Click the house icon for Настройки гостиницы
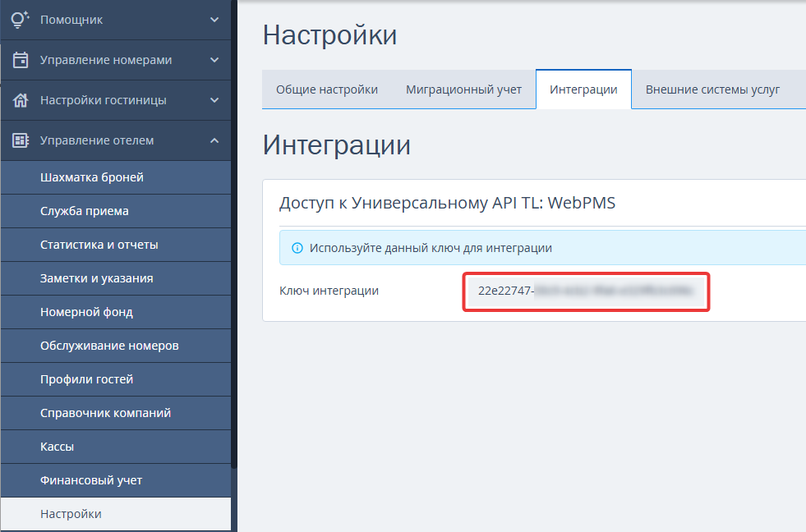806x532 pixels. coord(21,100)
